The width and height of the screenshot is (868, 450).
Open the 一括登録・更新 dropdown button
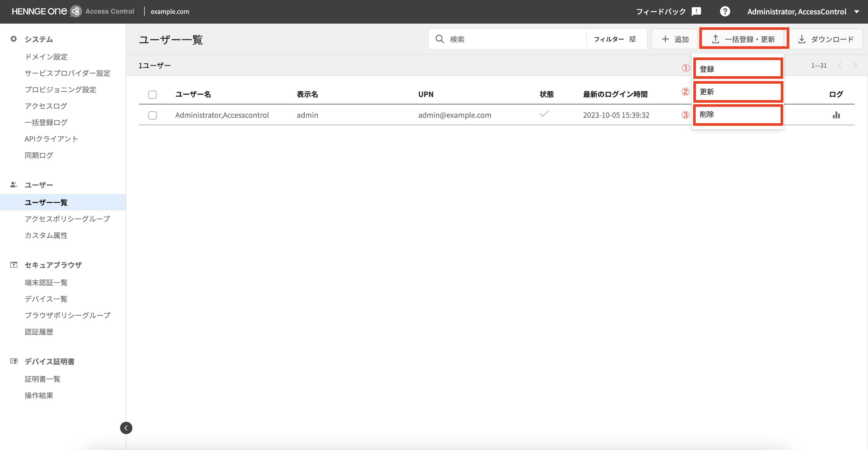[744, 39]
